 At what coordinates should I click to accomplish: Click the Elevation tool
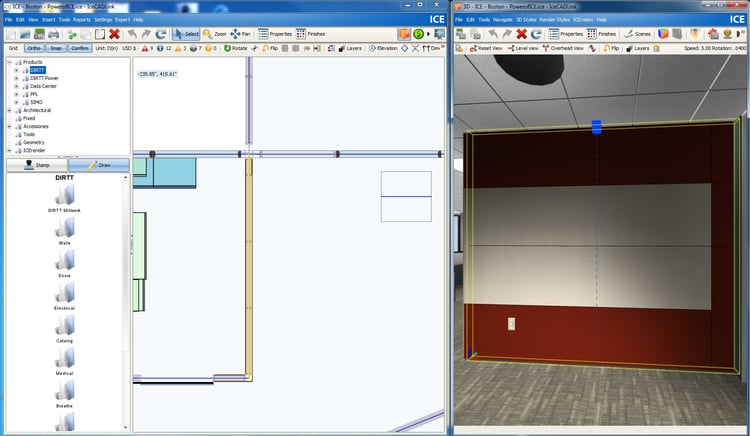click(x=383, y=48)
